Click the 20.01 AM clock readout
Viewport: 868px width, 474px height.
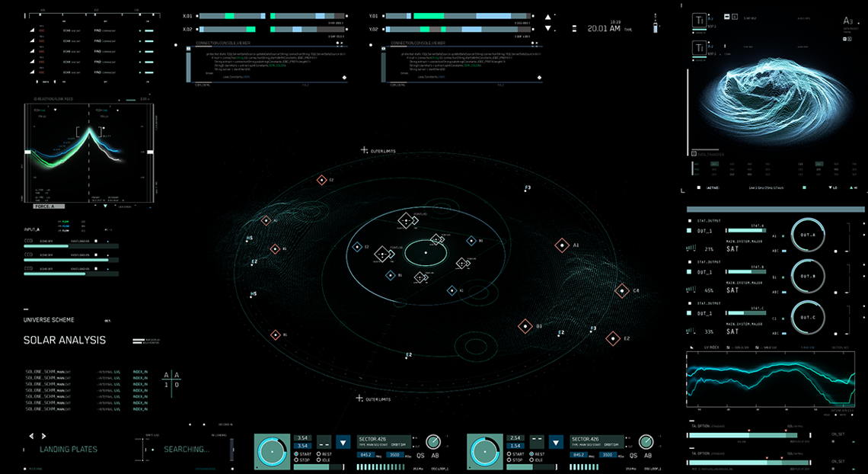click(x=603, y=28)
